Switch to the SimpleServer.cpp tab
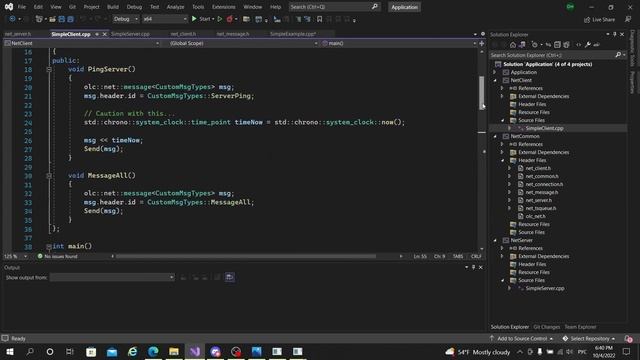640x360 pixels. click(x=130, y=34)
